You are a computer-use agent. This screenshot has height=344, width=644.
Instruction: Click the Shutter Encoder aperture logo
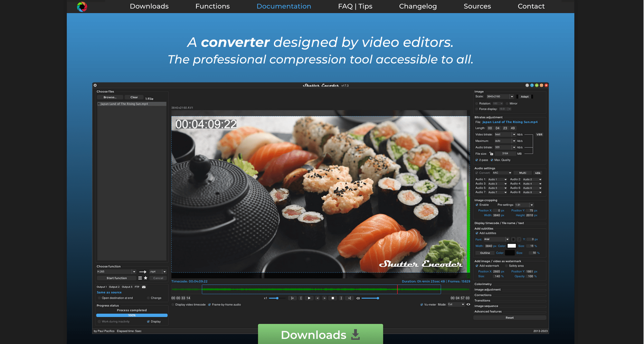point(82,6)
